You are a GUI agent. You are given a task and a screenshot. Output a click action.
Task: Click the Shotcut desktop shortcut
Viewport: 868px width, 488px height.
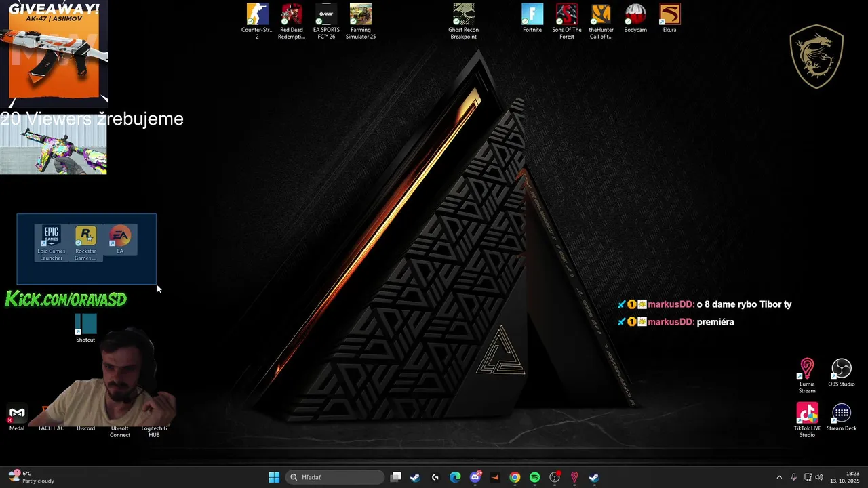coord(85,328)
